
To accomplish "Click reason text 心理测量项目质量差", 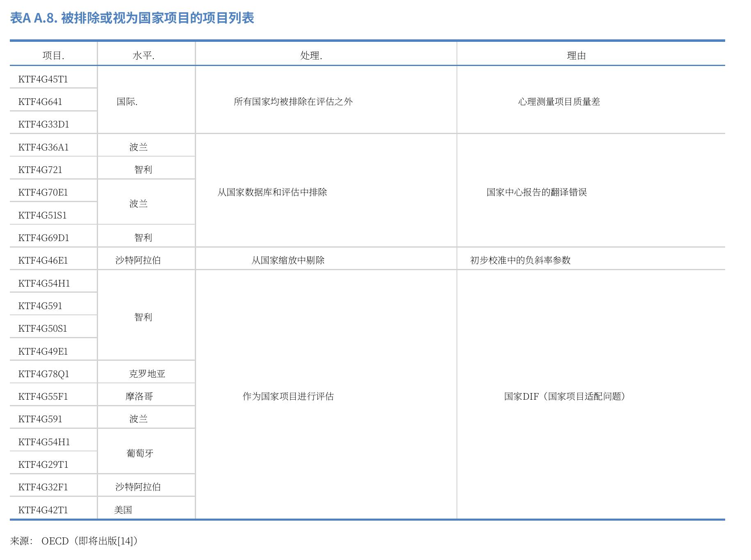I will [x=559, y=102].
